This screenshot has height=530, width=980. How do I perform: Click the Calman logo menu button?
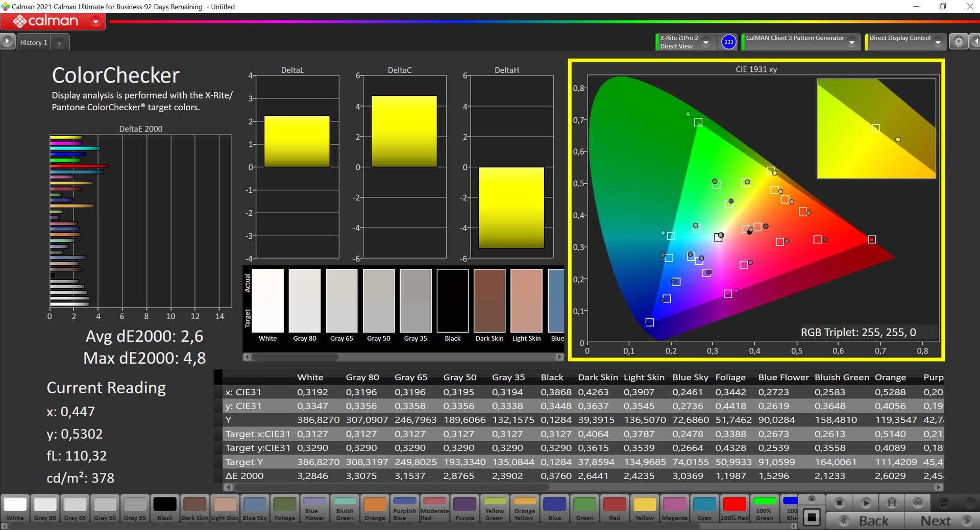pos(53,21)
